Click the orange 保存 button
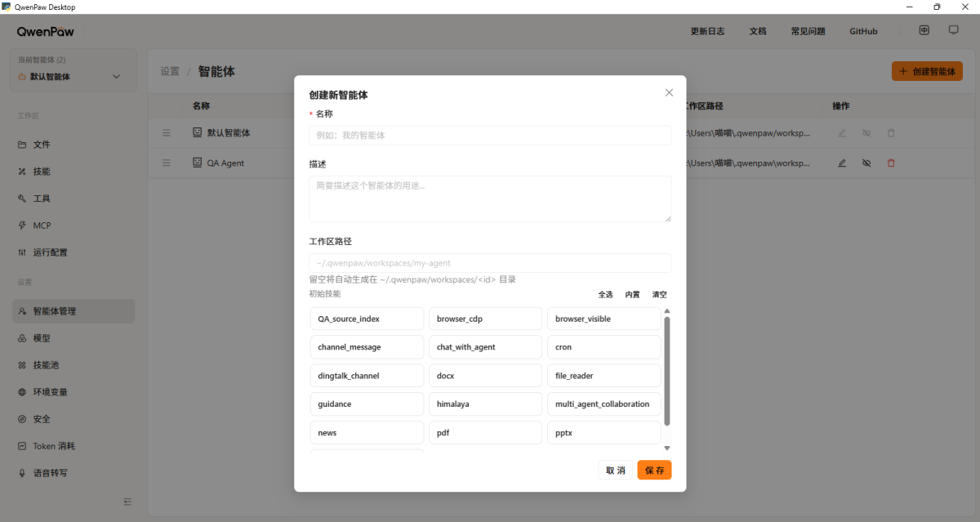Image resolution: width=980 pixels, height=522 pixels. click(654, 471)
